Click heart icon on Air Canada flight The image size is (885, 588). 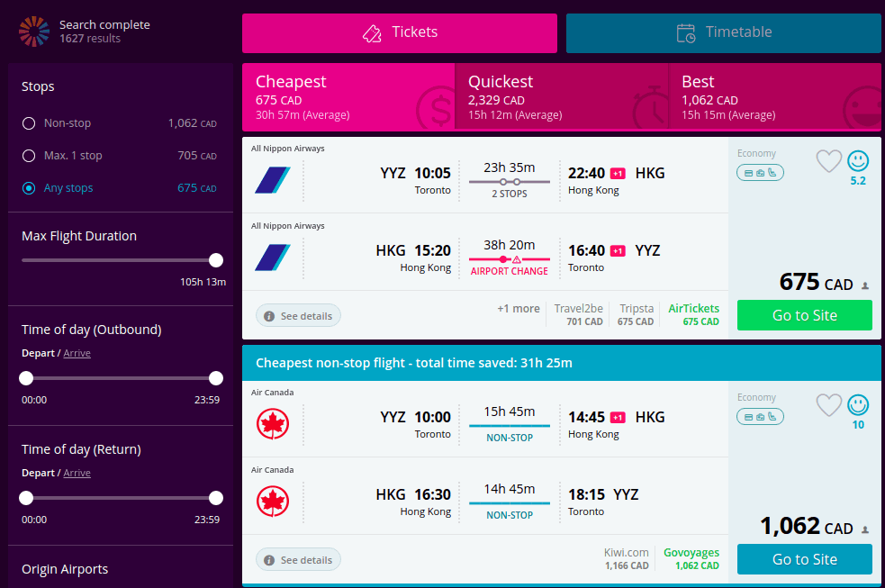click(828, 405)
